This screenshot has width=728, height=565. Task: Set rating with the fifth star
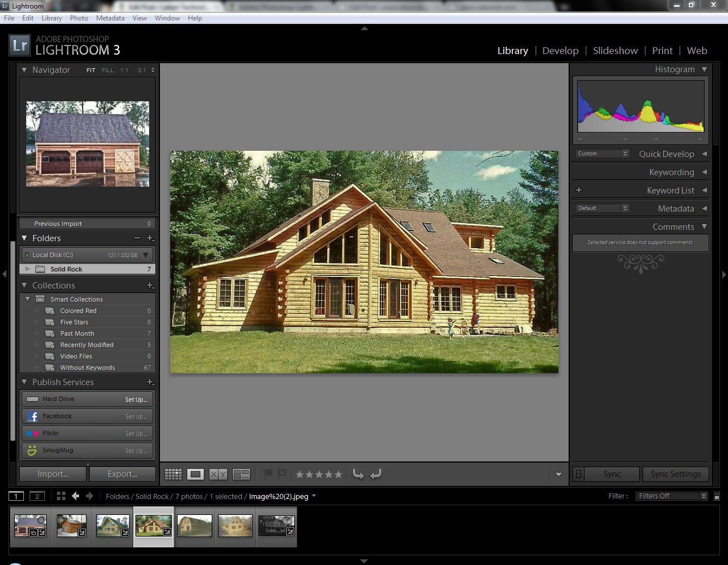tap(338, 474)
